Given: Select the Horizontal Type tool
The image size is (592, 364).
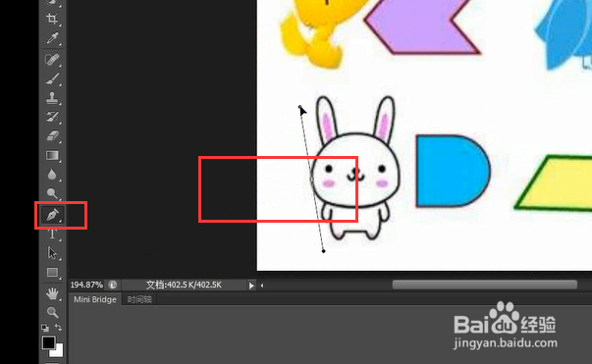Looking at the screenshot, I should click(52, 234).
